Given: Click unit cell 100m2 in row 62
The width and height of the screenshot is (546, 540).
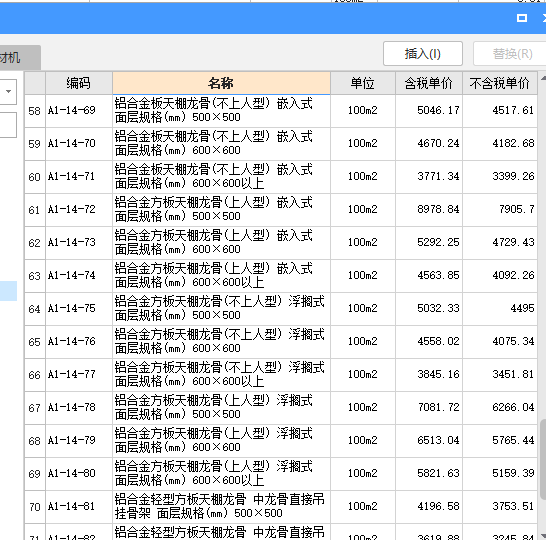Looking at the screenshot, I should (x=362, y=243).
